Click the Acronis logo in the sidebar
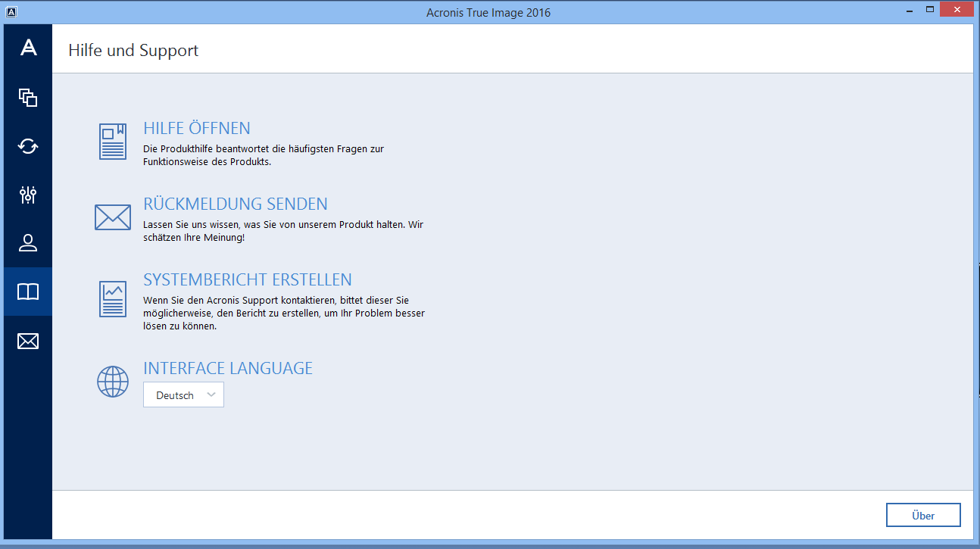 point(28,48)
